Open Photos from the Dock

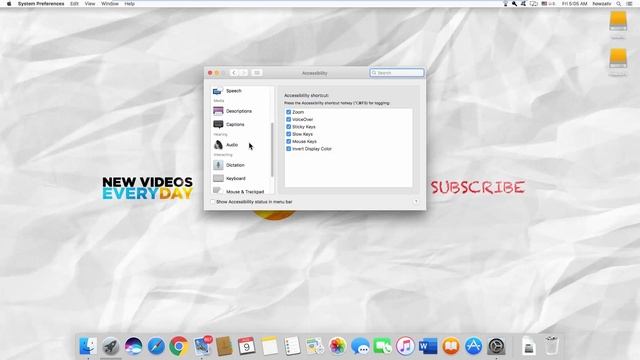338,346
